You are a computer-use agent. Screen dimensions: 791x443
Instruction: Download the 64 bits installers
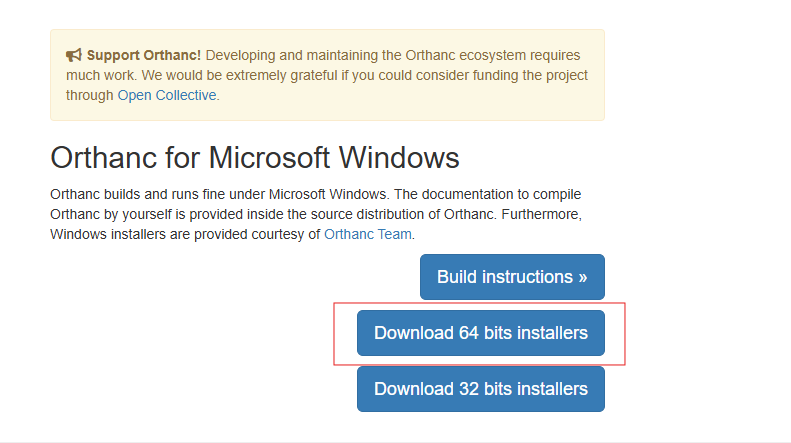click(480, 333)
